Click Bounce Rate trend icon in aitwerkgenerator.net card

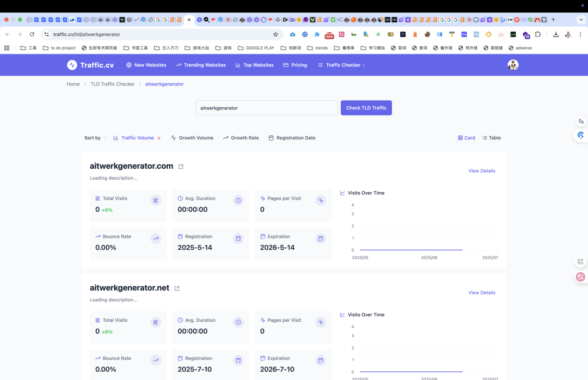coord(156,360)
